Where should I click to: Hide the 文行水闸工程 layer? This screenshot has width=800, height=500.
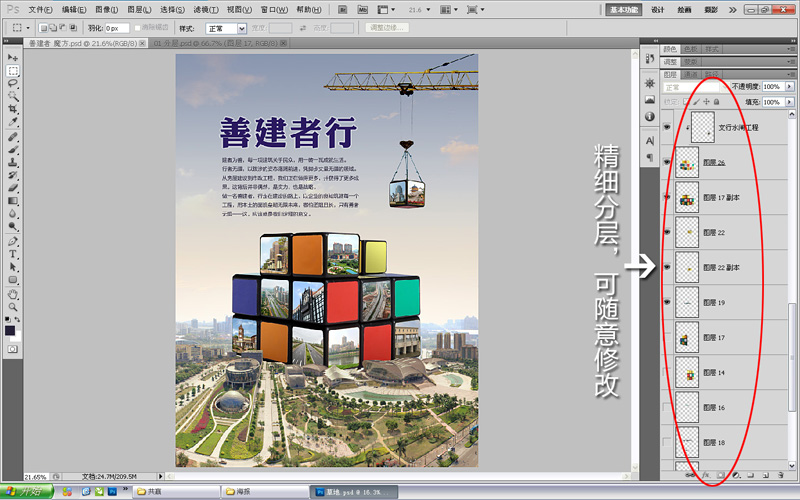pyautogui.click(x=667, y=127)
